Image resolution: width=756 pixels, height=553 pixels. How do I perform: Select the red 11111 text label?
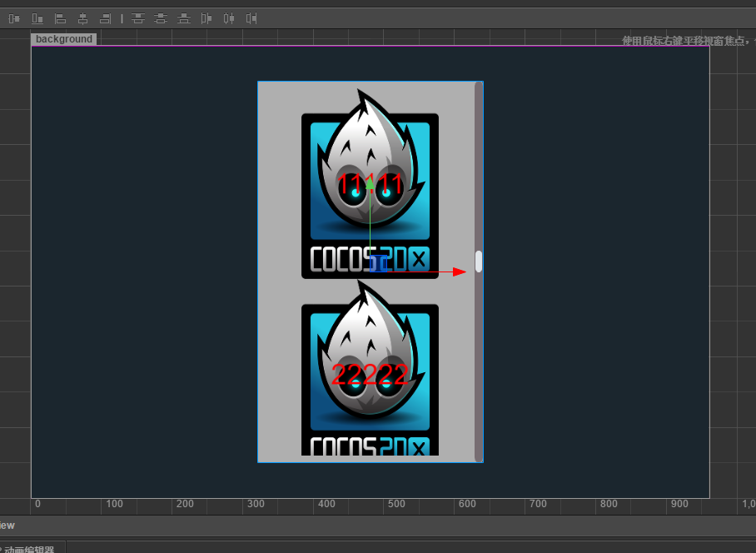pos(370,184)
